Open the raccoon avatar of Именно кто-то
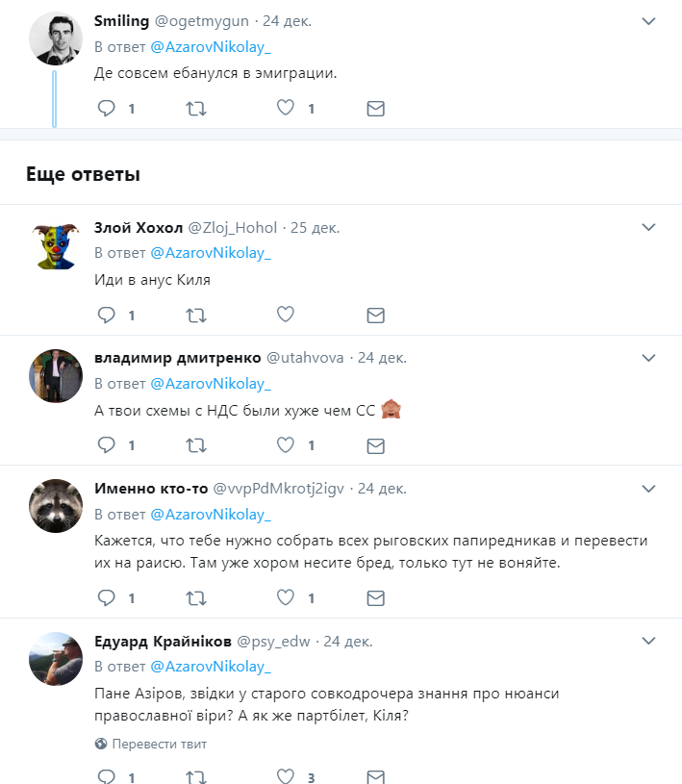This screenshot has width=682, height=784. 56,506
